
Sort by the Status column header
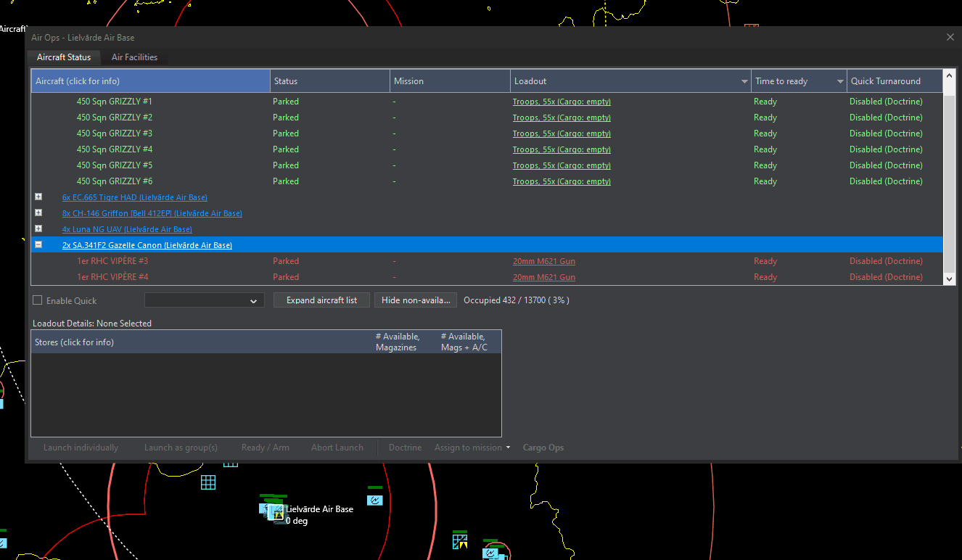pos(330,81)
